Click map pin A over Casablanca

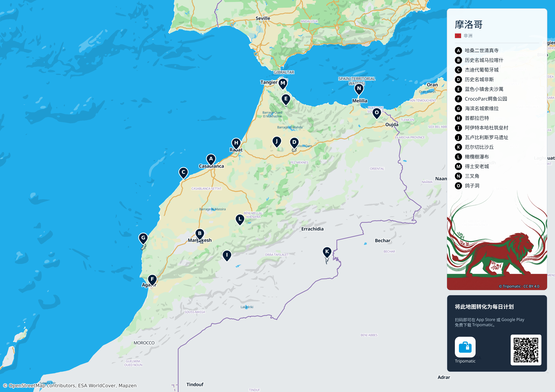(211, 160)
